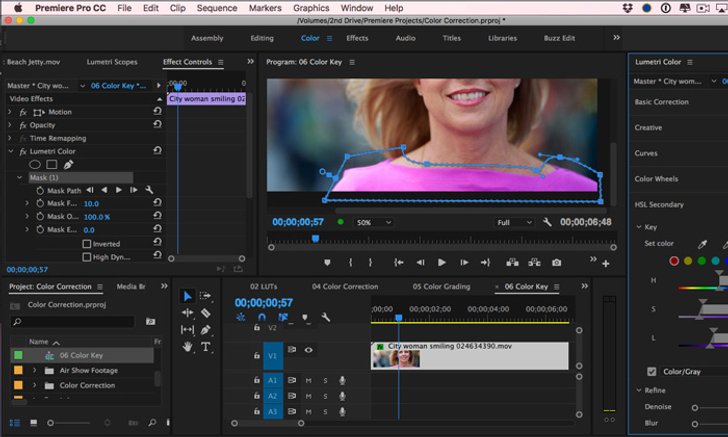Open the Basic Correction section
Viewport: 728px width, 437px height.
point(662,102)
